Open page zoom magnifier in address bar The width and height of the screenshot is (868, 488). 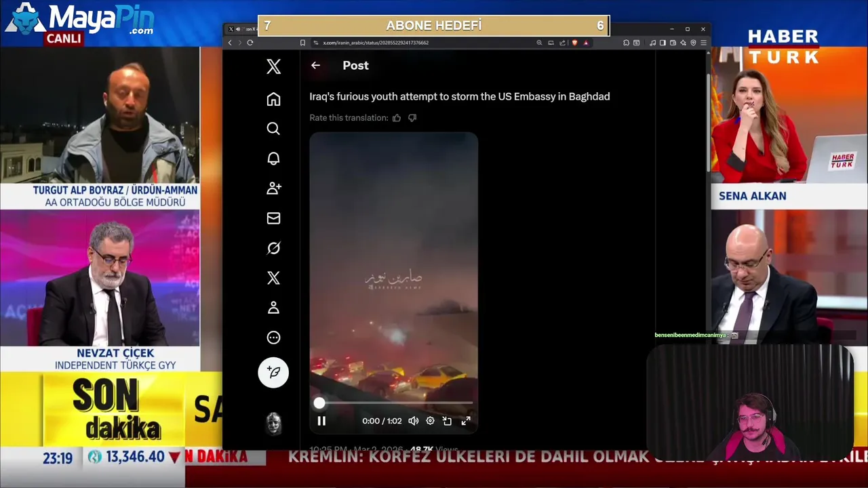pos(539,43)
